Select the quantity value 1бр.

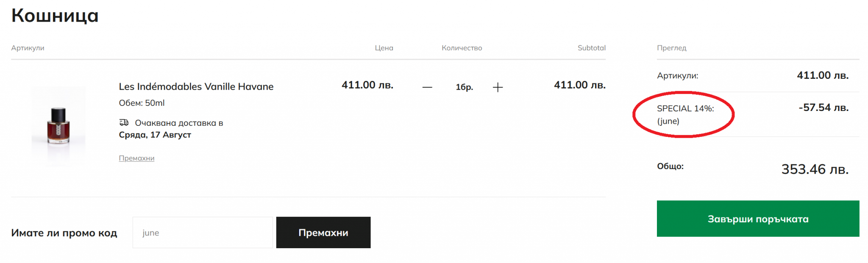click(x=464, y=87)
